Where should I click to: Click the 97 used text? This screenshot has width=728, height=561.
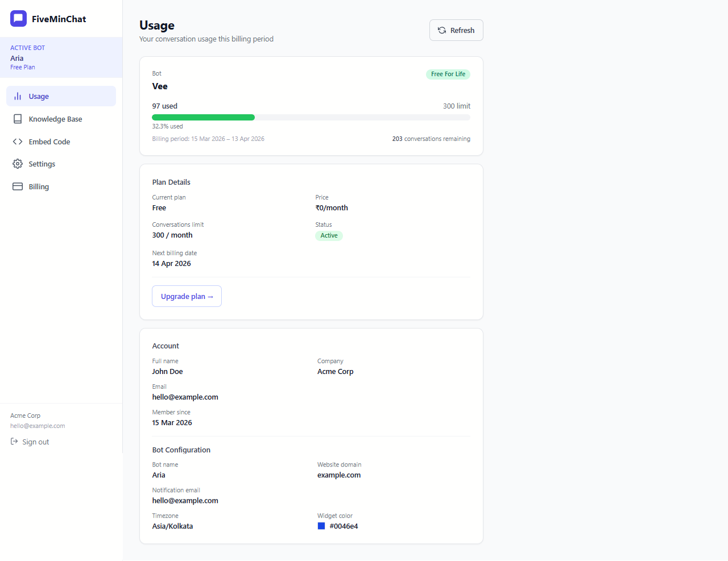point(165,106)
